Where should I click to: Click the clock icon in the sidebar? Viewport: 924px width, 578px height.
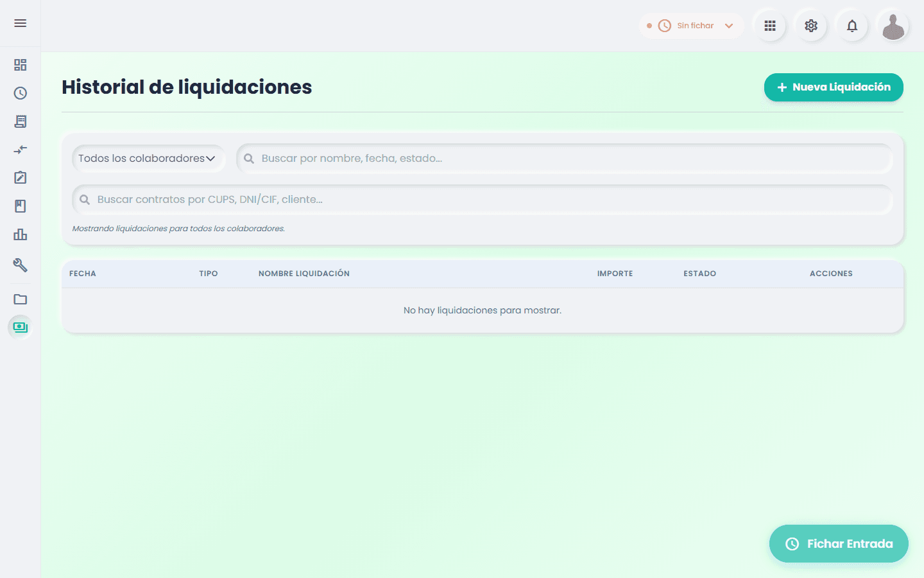[21, 93]
